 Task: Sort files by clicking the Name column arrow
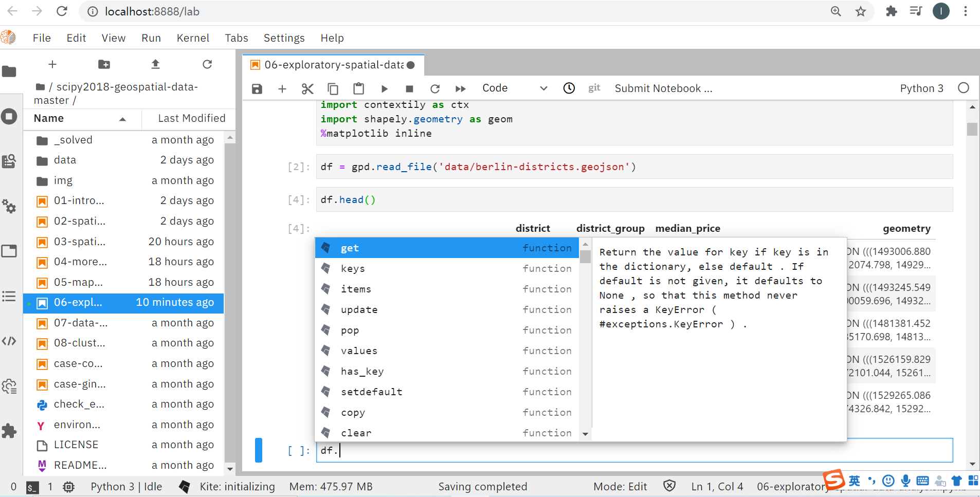pos(122,119)
